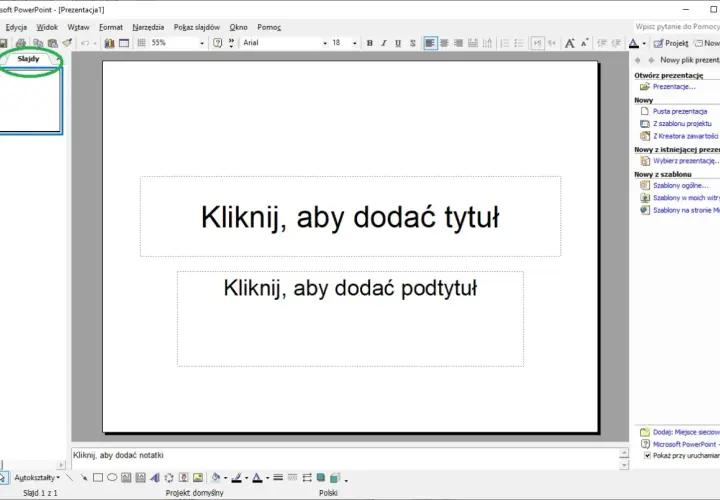Click 'Pusta prezentacja' link
The width and height of the screenshot is (720, 500).
point(680,112)
